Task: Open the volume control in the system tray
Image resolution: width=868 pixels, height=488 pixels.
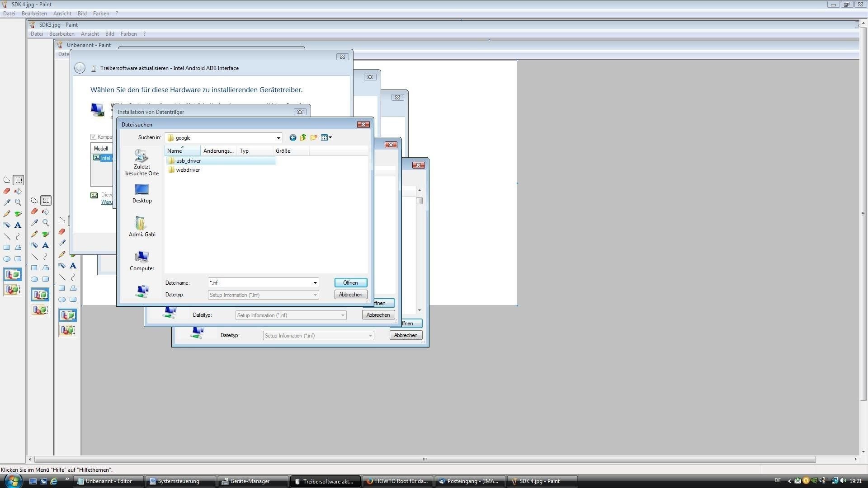Action: (844, 481)
